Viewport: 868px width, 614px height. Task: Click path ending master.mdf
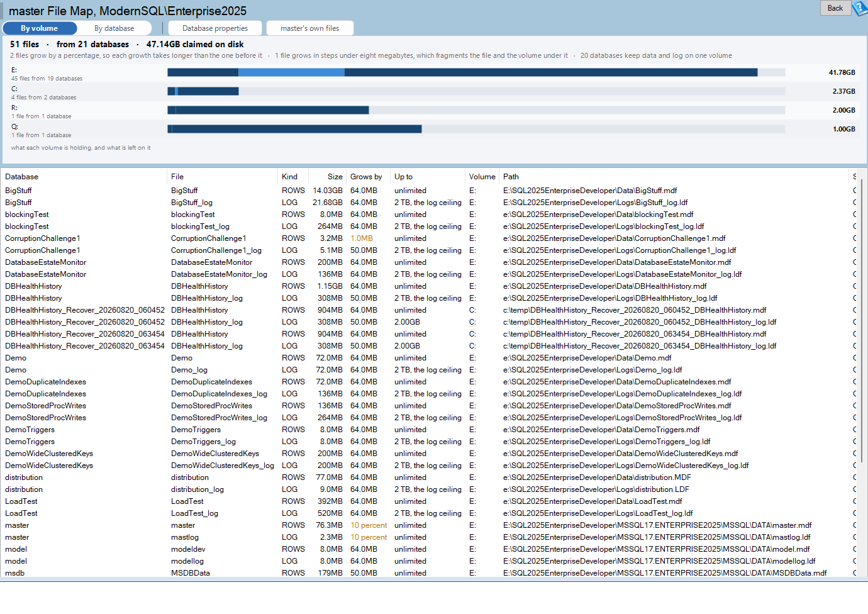coord(657,525)
